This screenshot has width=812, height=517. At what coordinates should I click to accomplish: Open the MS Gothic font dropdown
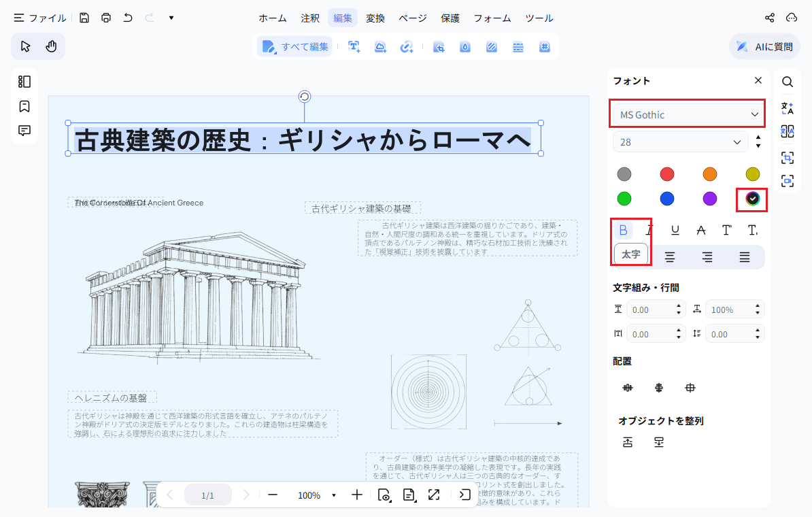click(x=688, y=114)
